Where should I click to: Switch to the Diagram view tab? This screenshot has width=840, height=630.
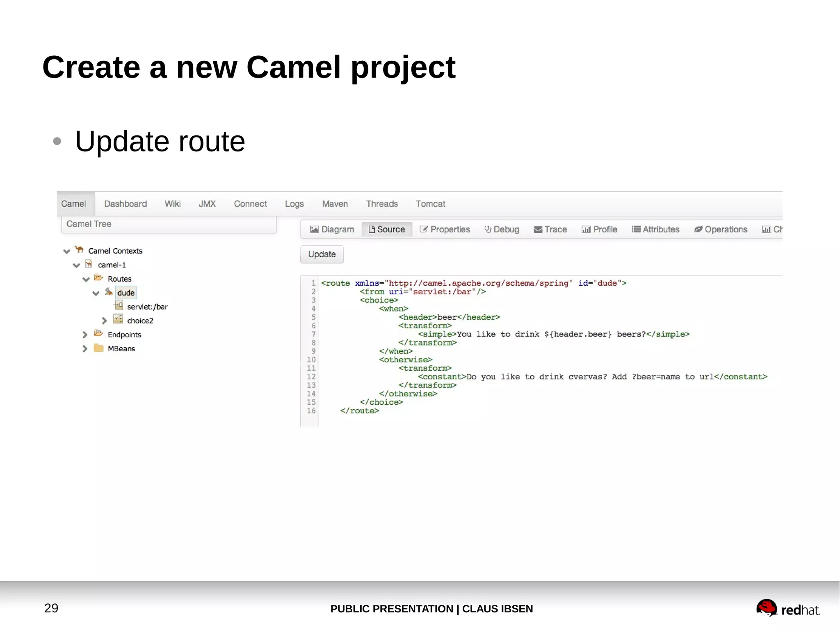pyautogui.click(x=332, y=229)
